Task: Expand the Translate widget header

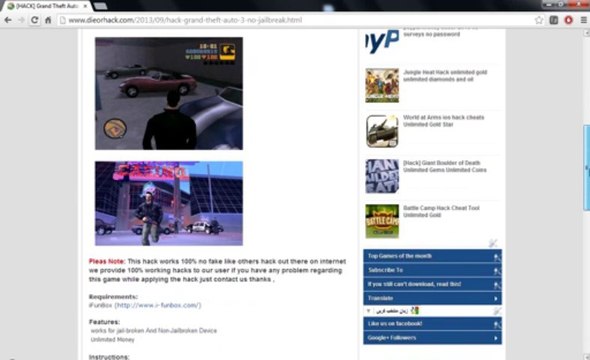Action: 432,298
